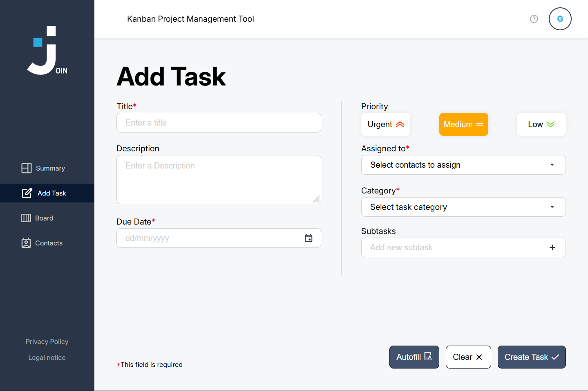588x391 pixels.
Task: Open the calendar picker in Due Date field
Action: click(309, 238)
